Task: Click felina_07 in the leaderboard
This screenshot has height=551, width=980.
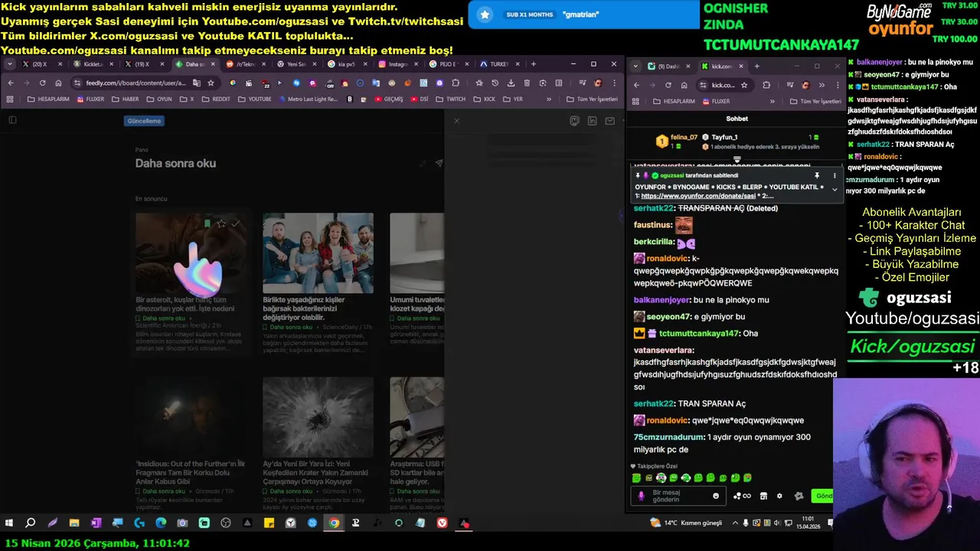Action: coord(684,138)
